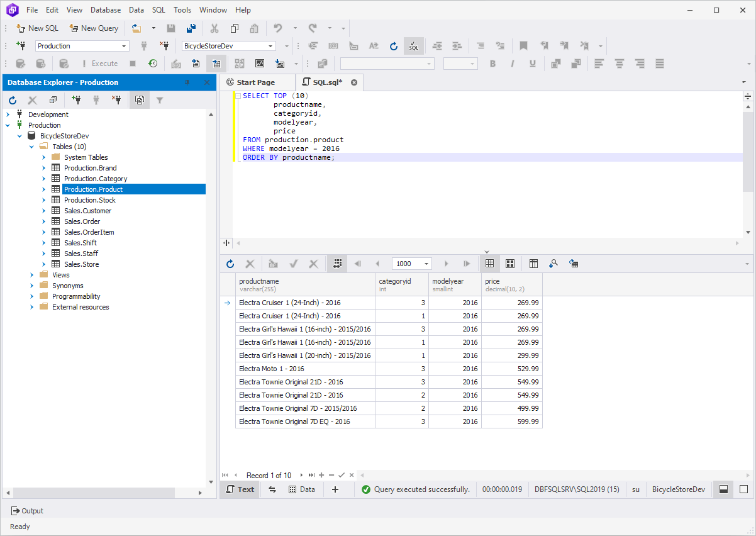Toggle bold formatting
This screenshot has height=536, width=756.
tap(492, 63)
